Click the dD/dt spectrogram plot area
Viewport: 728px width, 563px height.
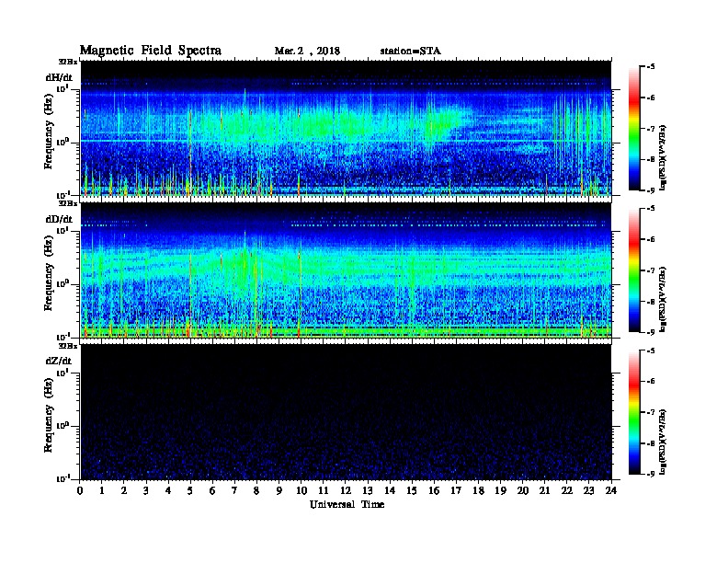[346, 270]
